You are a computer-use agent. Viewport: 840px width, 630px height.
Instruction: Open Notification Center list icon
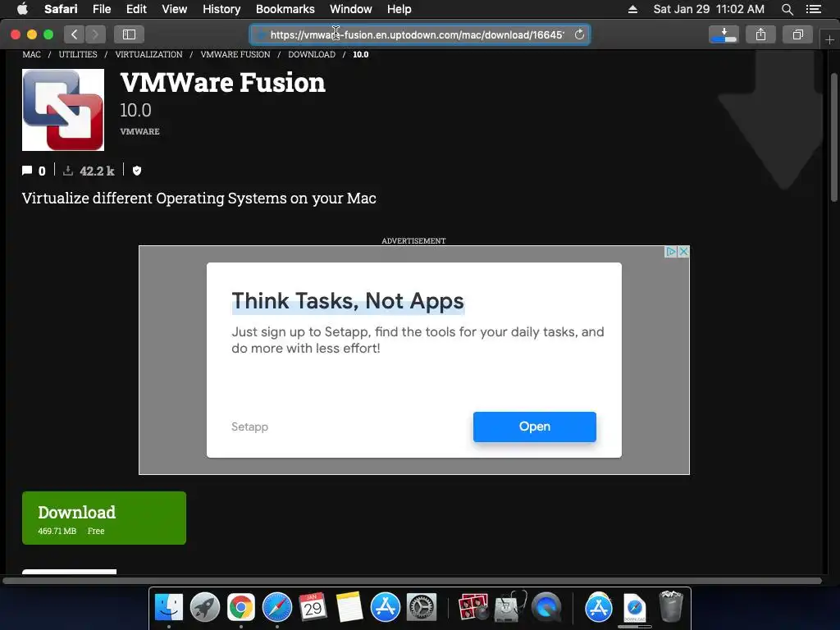pos(813,9)
